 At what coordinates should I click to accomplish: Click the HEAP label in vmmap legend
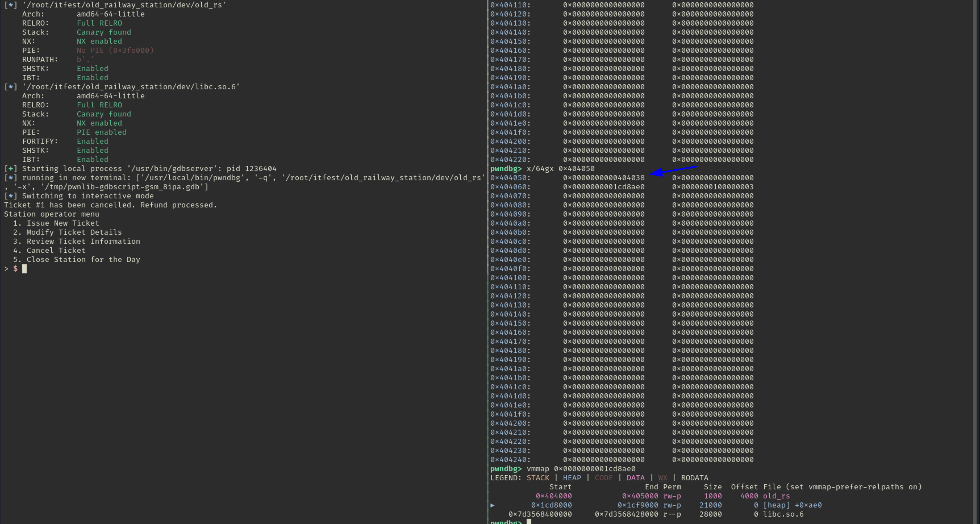coord(572,478)
